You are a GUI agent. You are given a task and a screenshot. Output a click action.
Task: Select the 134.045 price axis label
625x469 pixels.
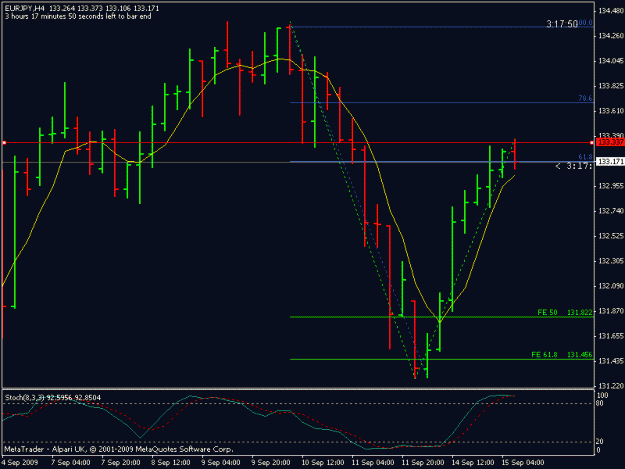[x=611, y=61]
